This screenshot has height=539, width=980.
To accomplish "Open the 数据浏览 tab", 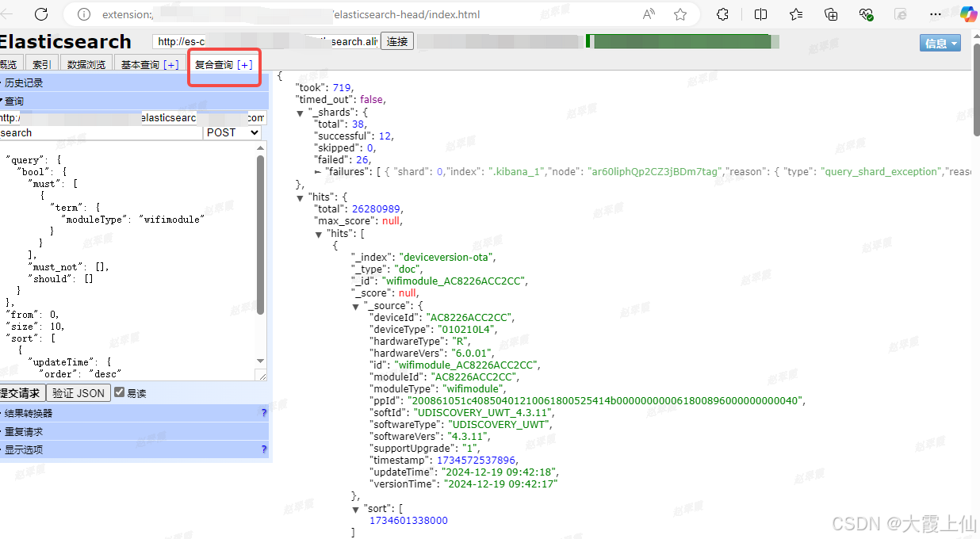I will coord(86,64).
